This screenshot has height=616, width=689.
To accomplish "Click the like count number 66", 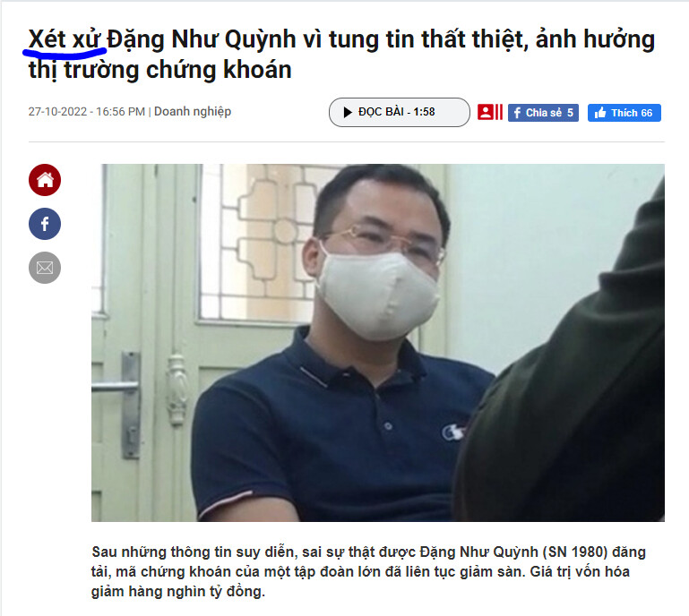I will pos(646,113).
